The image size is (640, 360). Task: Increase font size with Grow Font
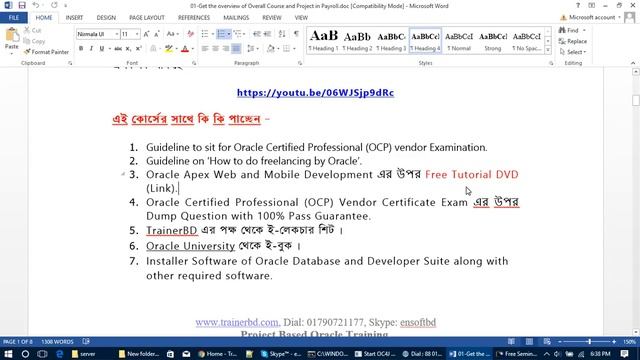[146, 34]
